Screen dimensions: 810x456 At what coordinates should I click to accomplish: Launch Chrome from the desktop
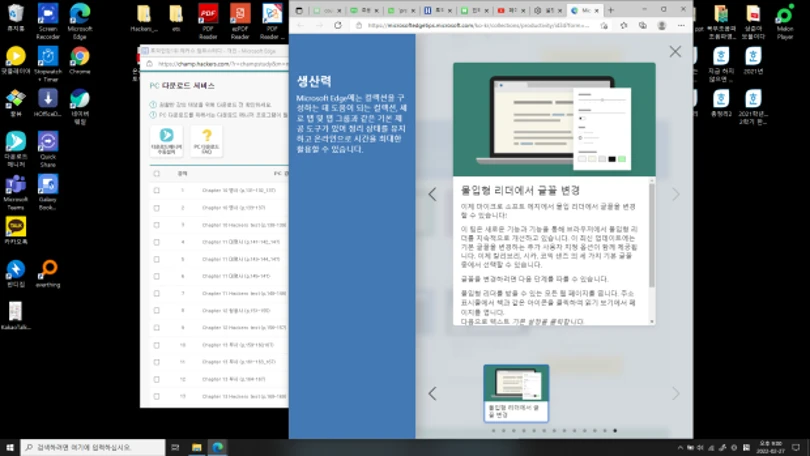(80, 60)
